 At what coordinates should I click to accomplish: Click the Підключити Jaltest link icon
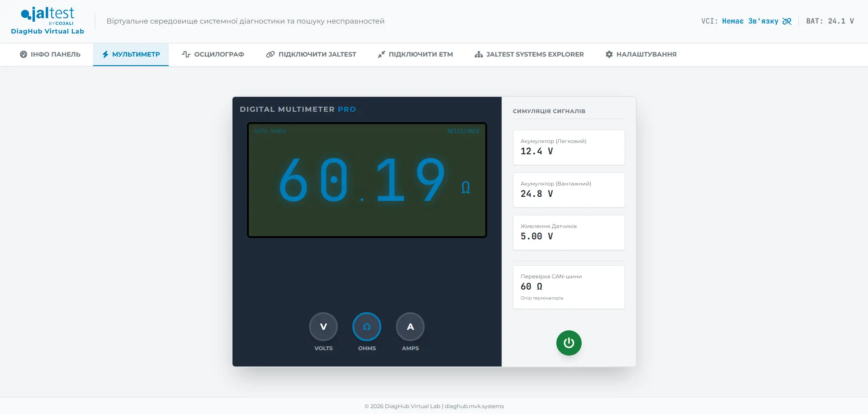(x=270, y=54)
